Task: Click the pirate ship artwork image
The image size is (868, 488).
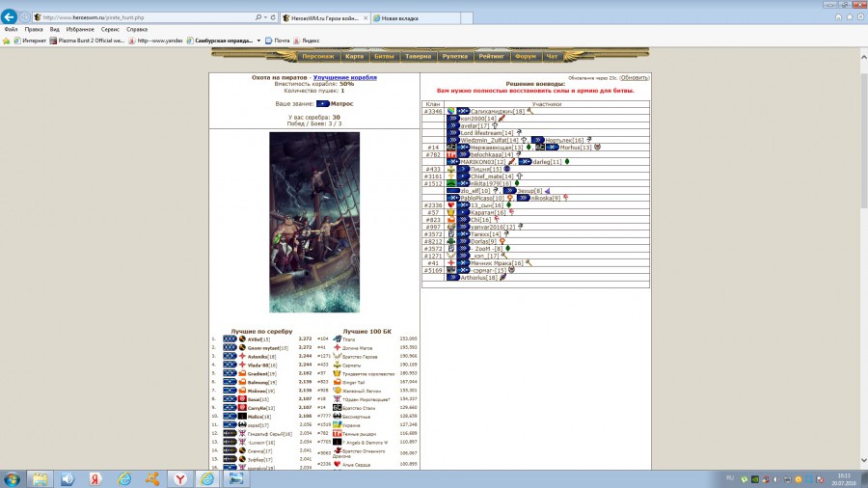Action: pyautogui.click(x=314, y=222)
